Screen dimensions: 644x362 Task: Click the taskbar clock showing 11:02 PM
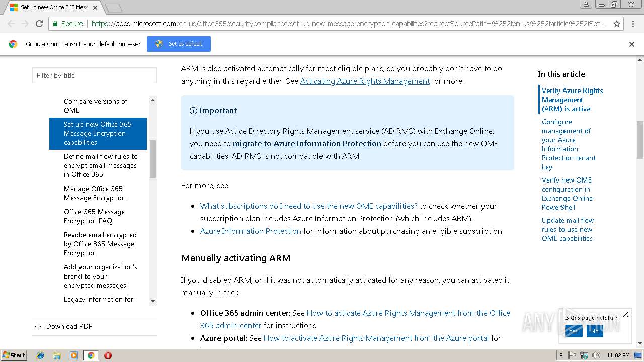pos(618,355)
